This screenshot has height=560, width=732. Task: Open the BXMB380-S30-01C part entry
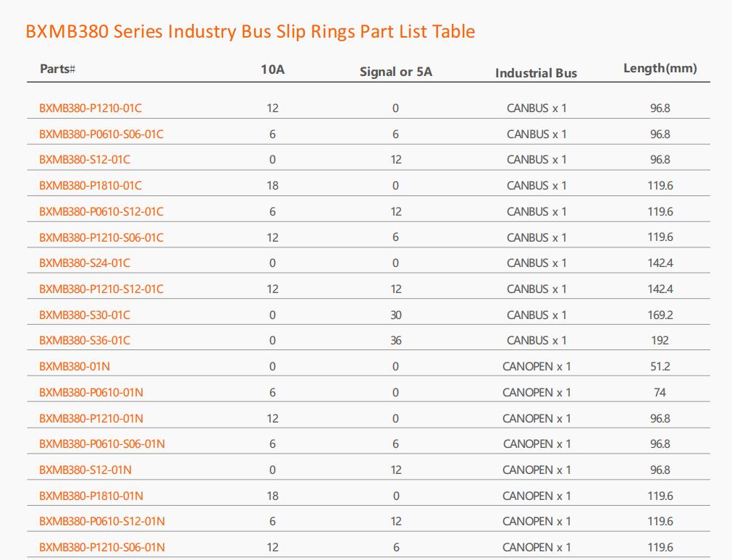84,315
